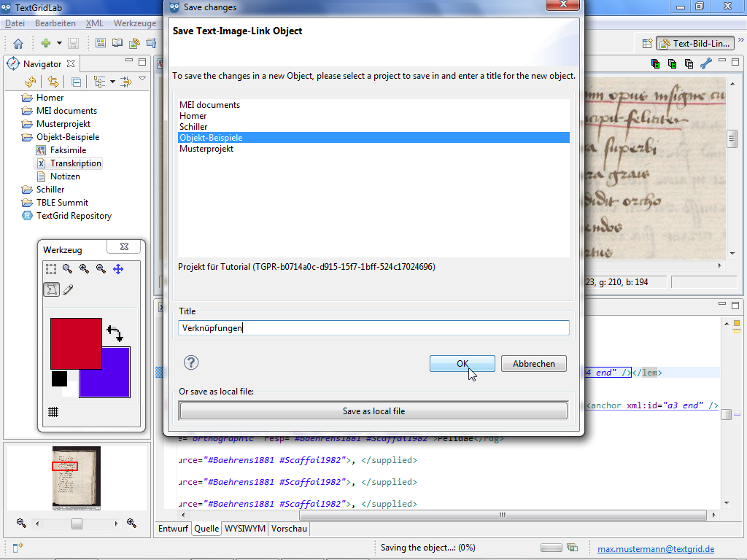Activate the blue move/pan arrows tool
This screenshot has width=747, height=560.
pyautogui.click(x=118, y=269)
